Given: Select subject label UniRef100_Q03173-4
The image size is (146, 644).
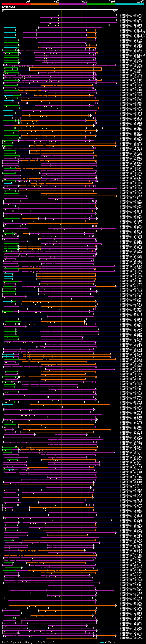Looking at the screenshot, I should (x=132, y=35).
